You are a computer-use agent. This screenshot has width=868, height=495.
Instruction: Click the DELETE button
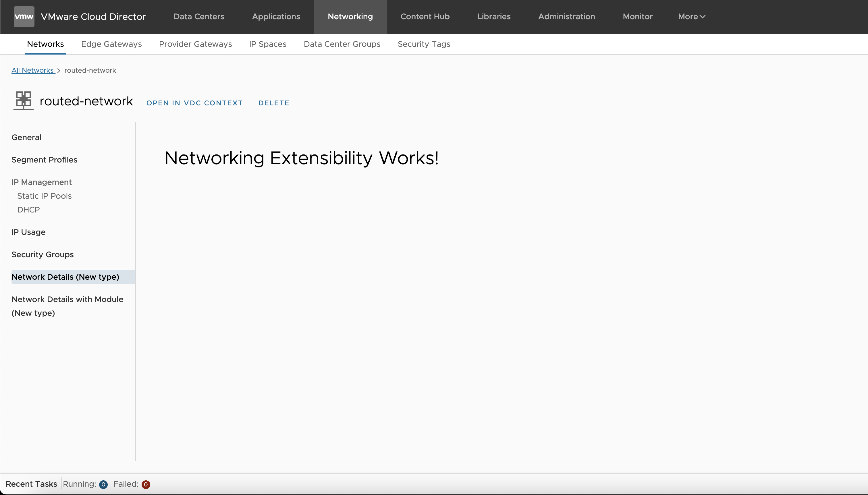[274, 103]
